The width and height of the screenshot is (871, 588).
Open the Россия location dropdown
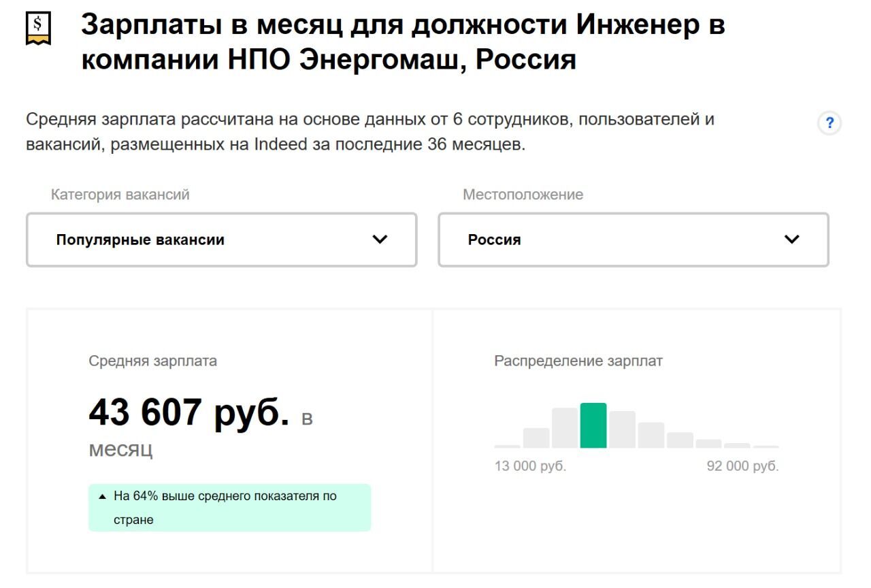pyautogui.click(x=633, y=240)
